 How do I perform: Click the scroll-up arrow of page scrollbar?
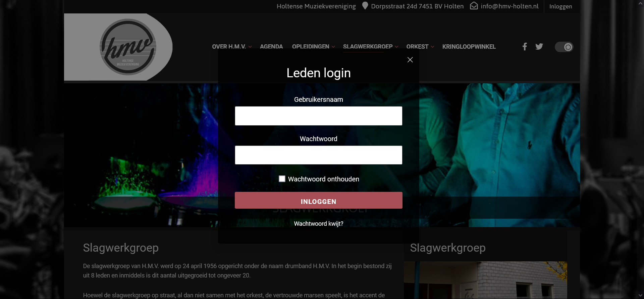[x=640, y=3]
